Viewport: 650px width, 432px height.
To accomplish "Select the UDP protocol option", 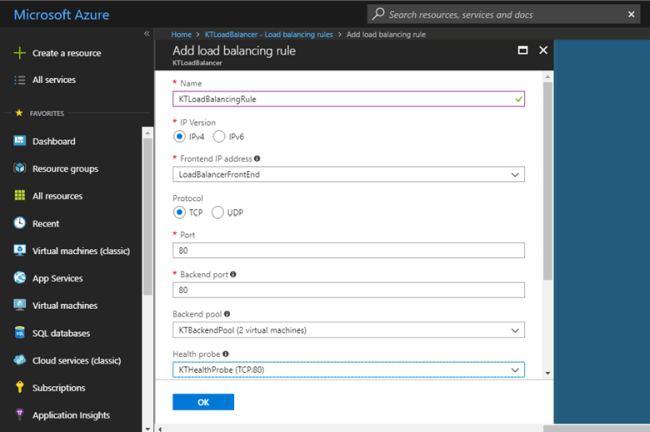I will [217, 212].
